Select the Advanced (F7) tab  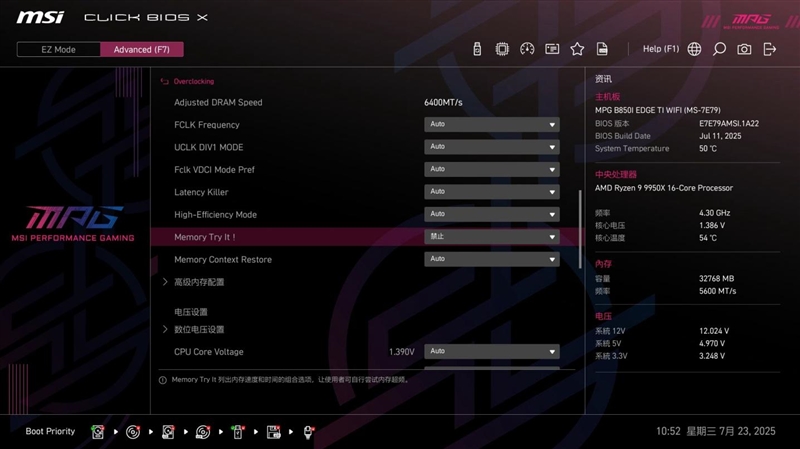pyautogui.click(x=142, y=49)
